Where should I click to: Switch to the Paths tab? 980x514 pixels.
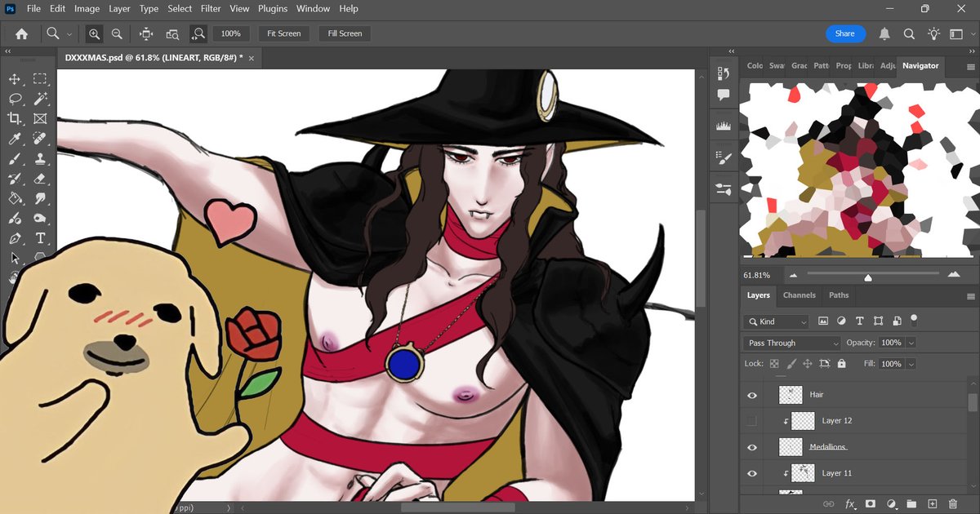[839, 295]
